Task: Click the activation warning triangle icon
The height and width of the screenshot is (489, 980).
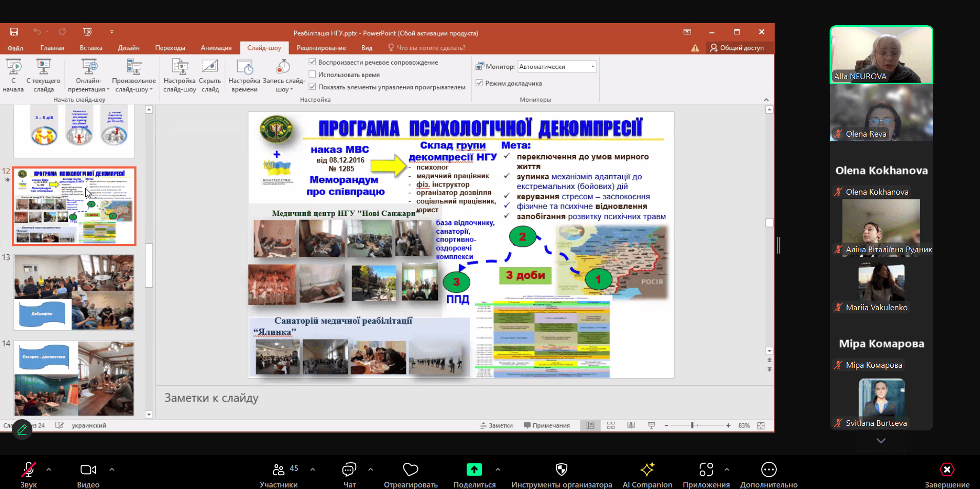Action: 695,48
